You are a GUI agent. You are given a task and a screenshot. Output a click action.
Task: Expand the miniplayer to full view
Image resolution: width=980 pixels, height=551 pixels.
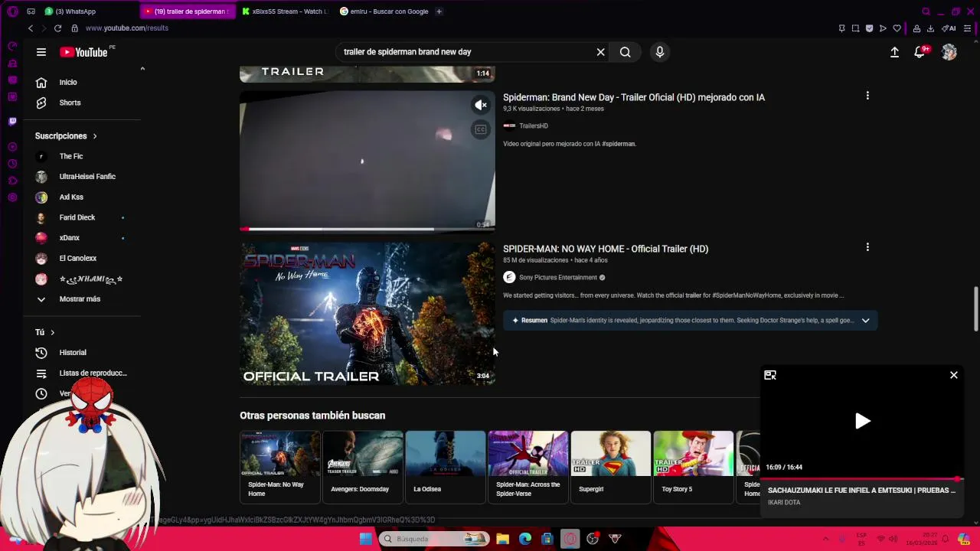[x=770, y=375]
